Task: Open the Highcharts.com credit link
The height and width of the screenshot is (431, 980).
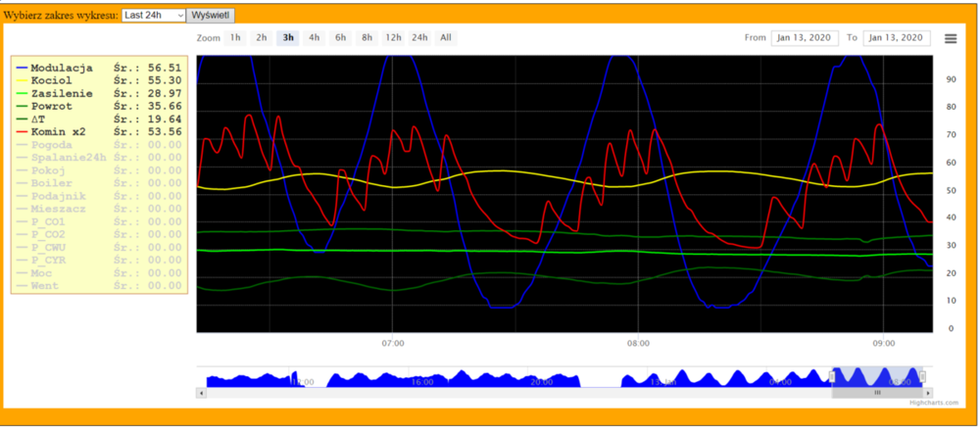Action: (x=935, y=403)
